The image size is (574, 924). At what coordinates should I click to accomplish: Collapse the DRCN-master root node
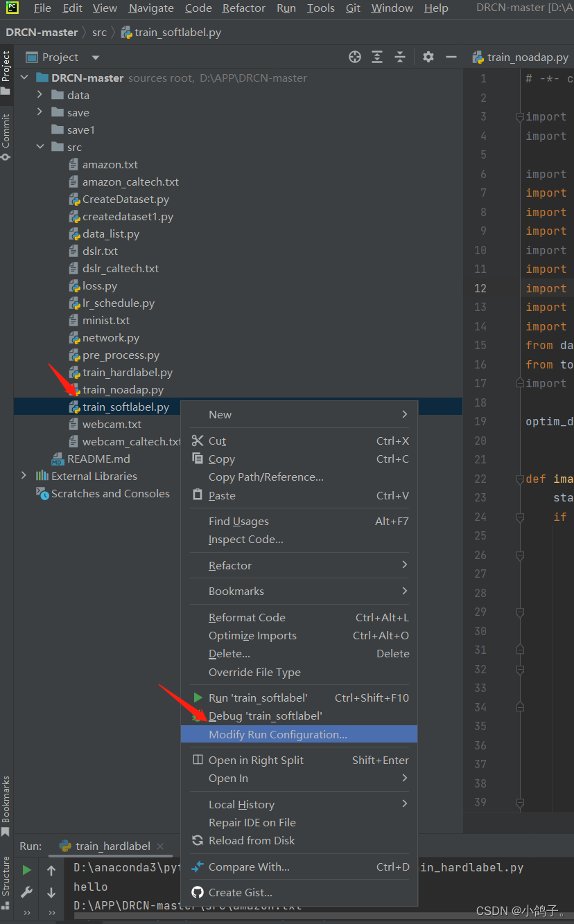point(25,78)
